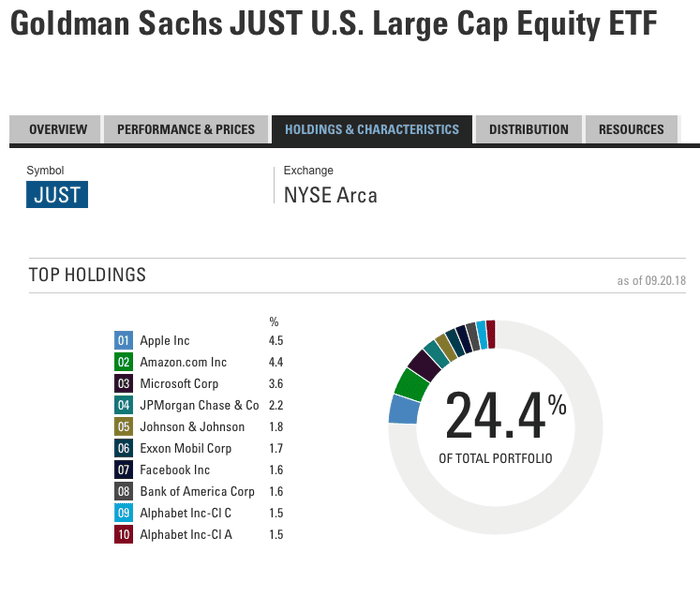Click the 08 Bank of America swatch
The height and width of the screenshot is (597, 700).
(x=124, y=491)
